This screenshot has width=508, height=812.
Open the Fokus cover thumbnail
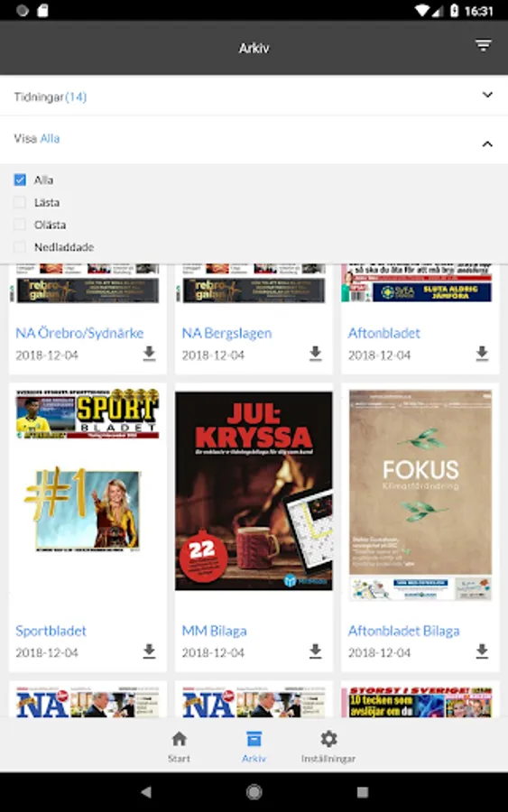[420, 495]
